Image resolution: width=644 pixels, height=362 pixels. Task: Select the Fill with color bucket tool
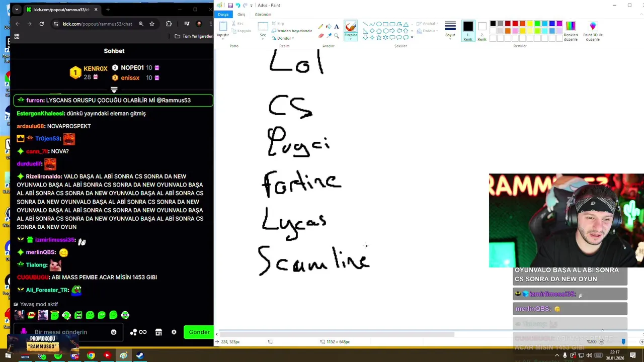[329, 26]
